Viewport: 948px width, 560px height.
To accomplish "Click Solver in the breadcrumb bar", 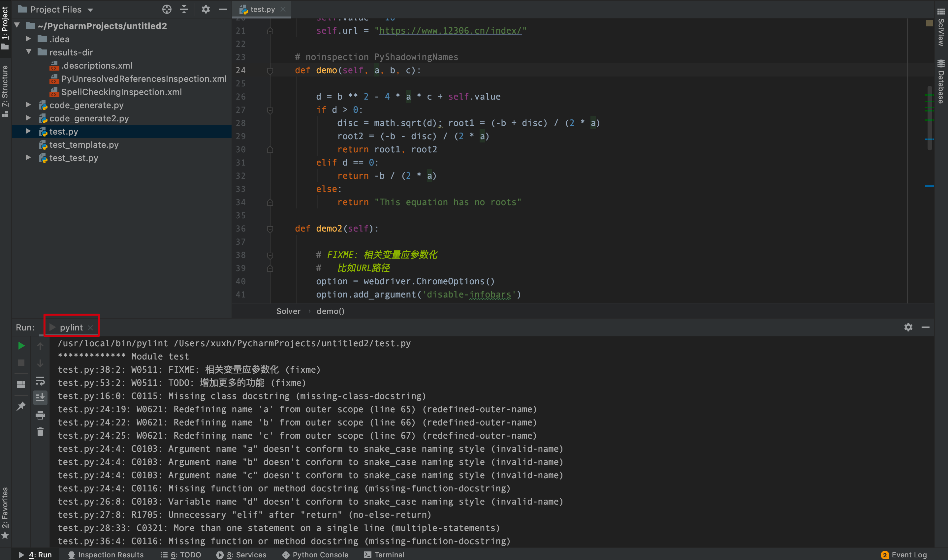I will click(x=288, y=311).
